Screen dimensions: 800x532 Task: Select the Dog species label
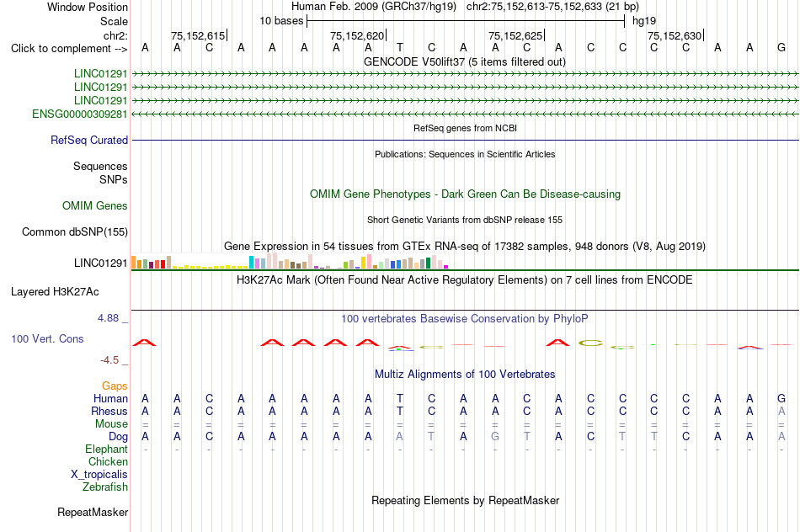[118, 437]
